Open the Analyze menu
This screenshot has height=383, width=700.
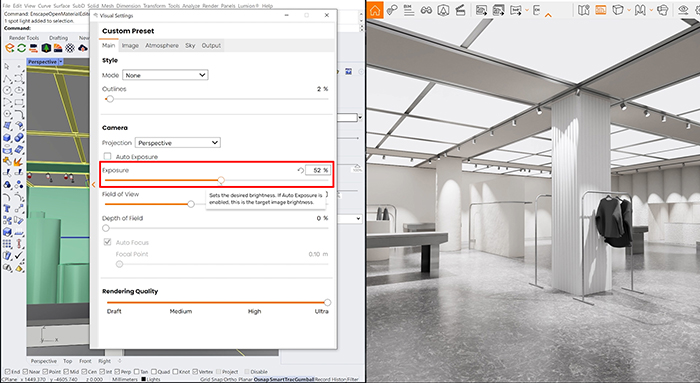(x=191, y=6)
